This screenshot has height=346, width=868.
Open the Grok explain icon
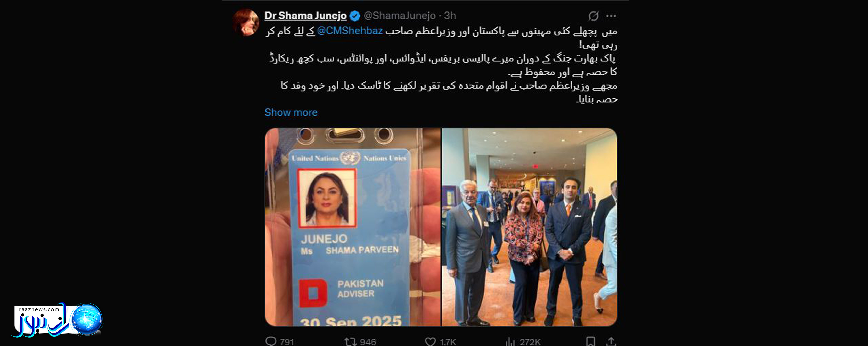pos(593,16)
